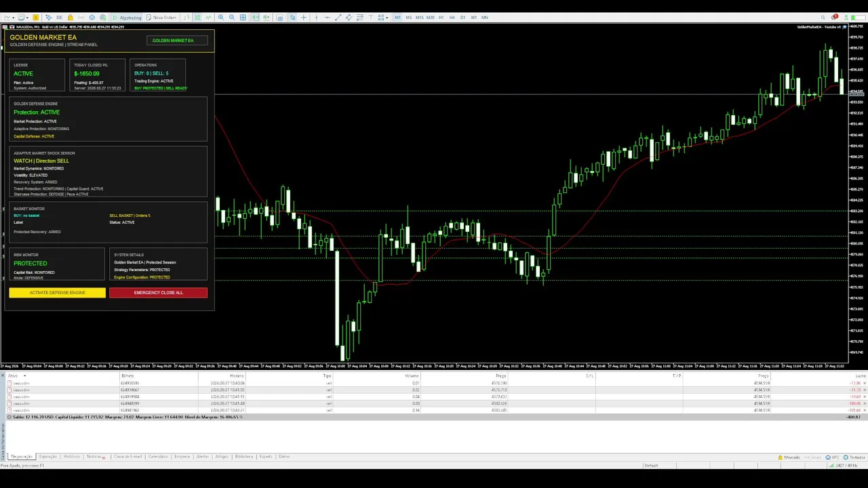Select the M30 timeframe
This screenshot has height=488, width=868.
click(430, 18)
